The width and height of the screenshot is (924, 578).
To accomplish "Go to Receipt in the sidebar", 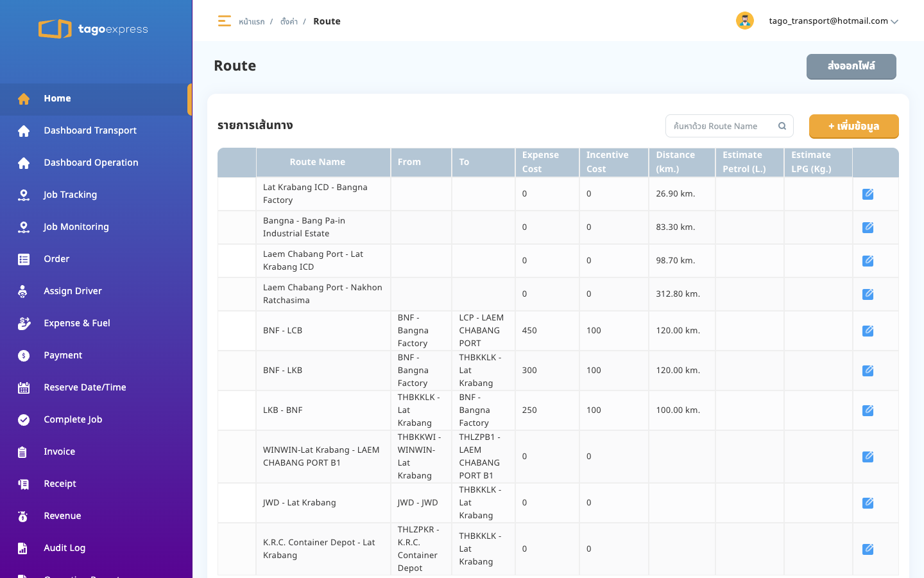I will [x=96, y=484].
